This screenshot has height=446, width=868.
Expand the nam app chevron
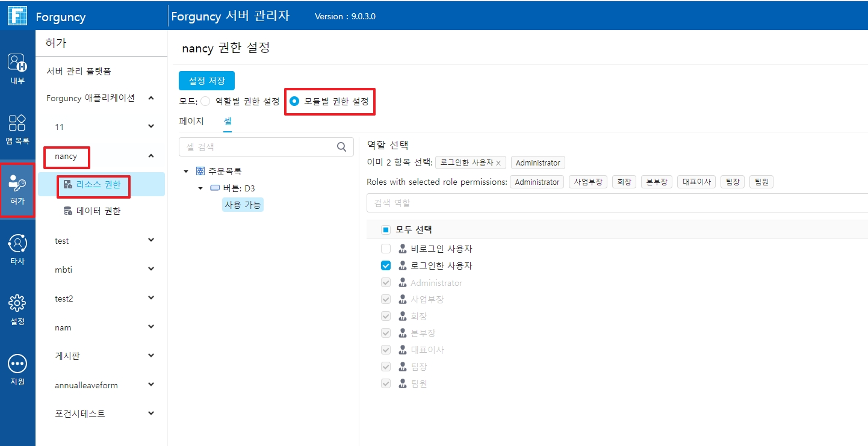click(151, 327)
